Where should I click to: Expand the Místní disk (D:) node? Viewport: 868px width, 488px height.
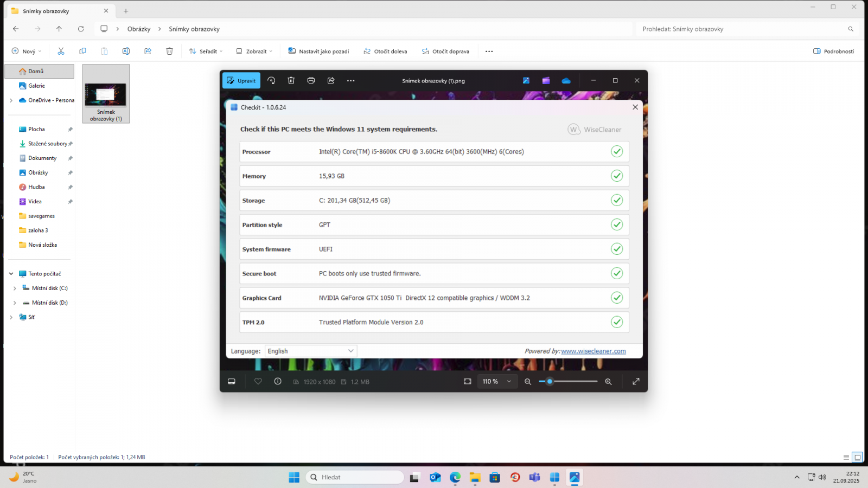click(15, 303)
